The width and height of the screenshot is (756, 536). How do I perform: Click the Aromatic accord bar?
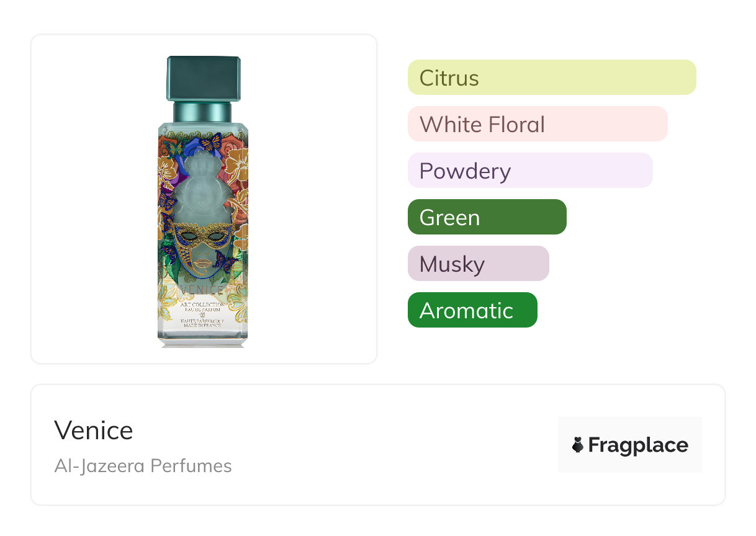pyautogui.click(x=472, y=310)
